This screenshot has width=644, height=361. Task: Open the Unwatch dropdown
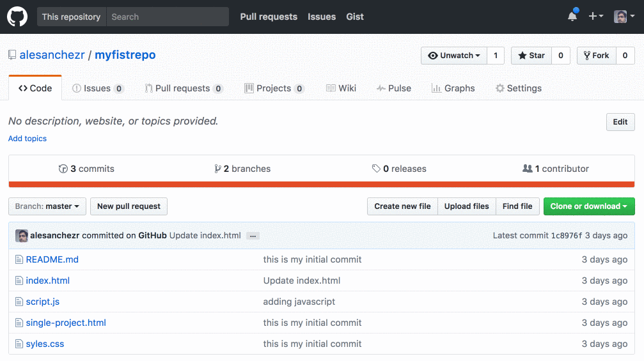coord(454,56)
